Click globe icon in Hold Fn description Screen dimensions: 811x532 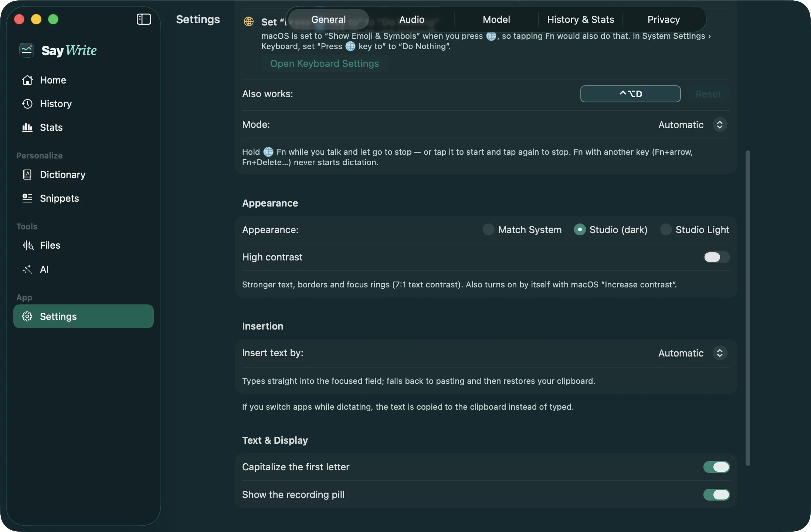point(268,152)
